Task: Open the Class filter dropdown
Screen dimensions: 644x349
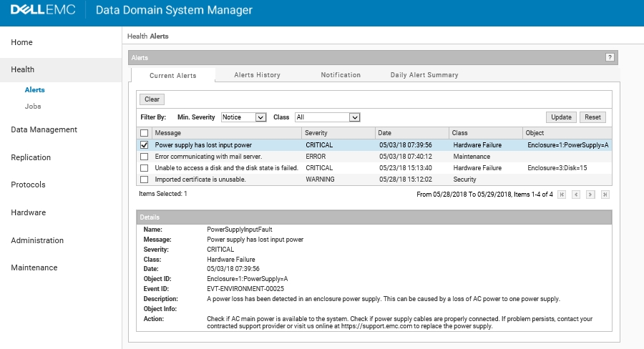Action: pos(327,117)
